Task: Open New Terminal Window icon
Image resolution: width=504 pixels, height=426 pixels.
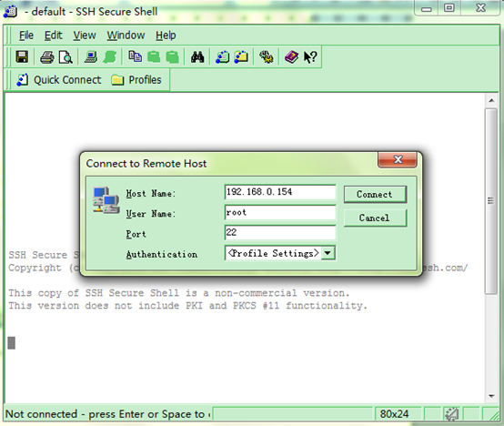Action: pyautogui.click(x=222, y=57)
